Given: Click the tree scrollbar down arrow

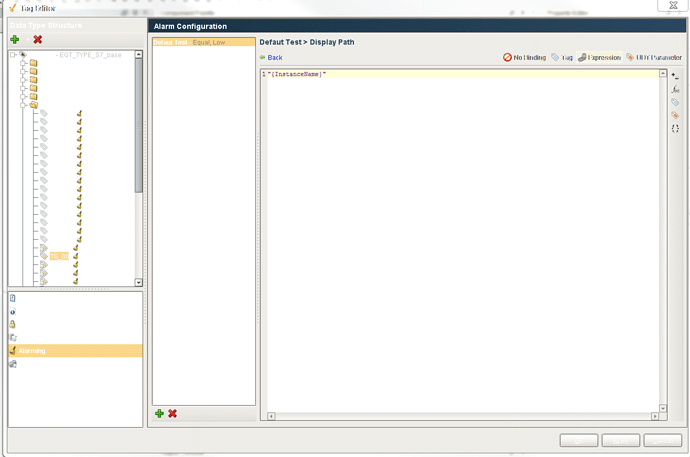Looking at the screenshot, I should (139, 282).
